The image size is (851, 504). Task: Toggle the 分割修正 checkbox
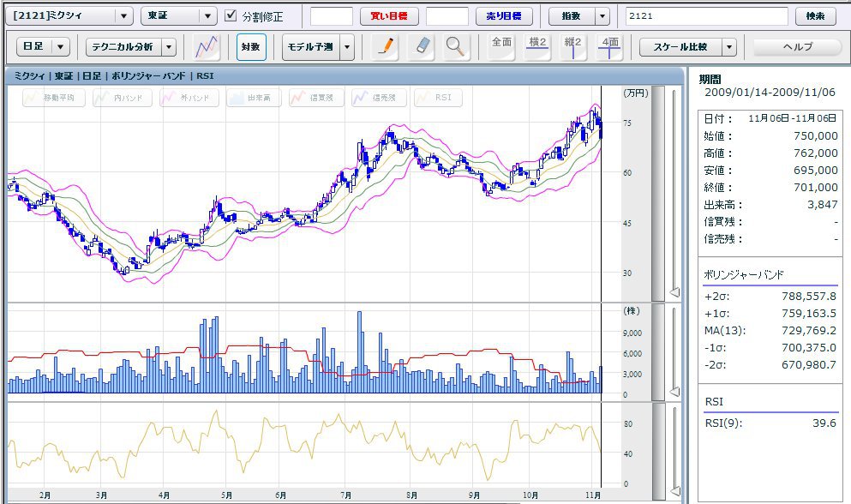click(231, 16)
